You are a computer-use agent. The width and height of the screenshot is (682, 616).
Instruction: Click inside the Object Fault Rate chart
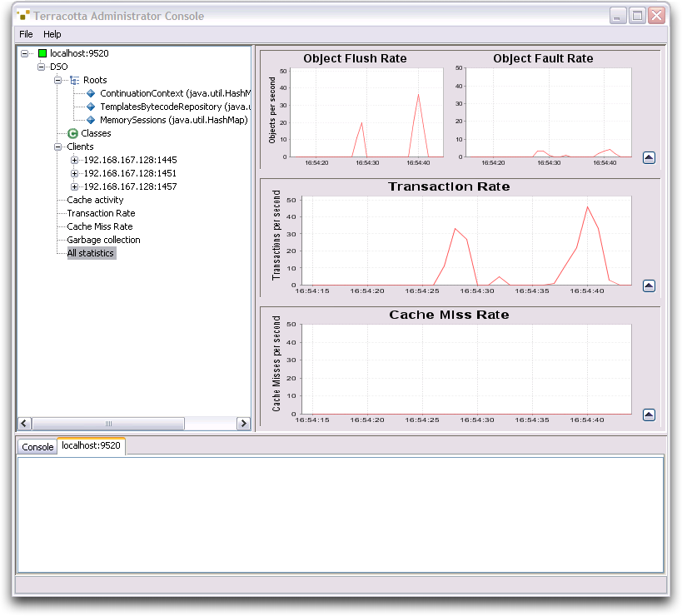point(549,112)
